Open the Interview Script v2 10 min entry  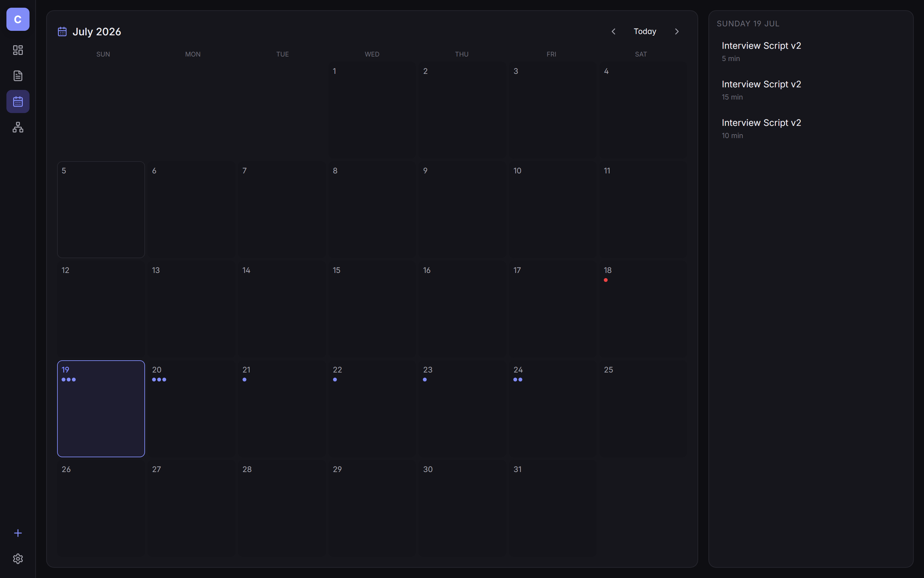(x=811, y=129)
